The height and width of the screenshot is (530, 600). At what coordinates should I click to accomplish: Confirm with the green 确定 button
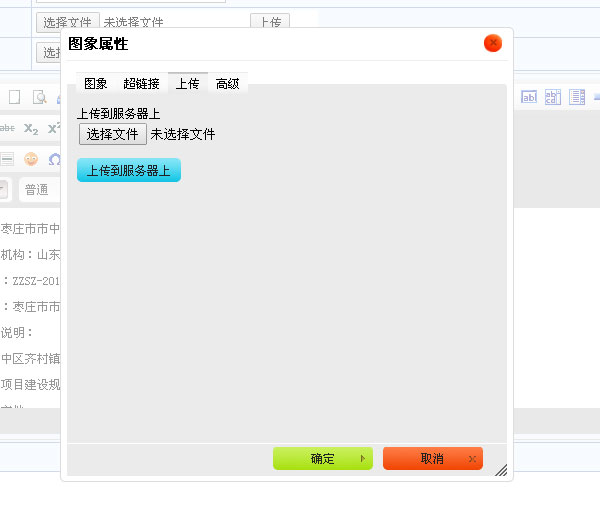[x=322, y=458]
